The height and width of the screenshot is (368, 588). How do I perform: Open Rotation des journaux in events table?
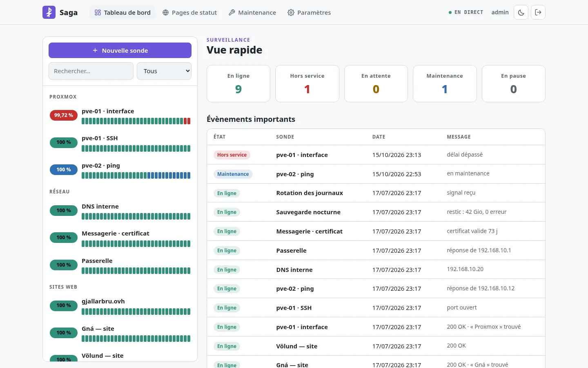[x=310, y=193]
